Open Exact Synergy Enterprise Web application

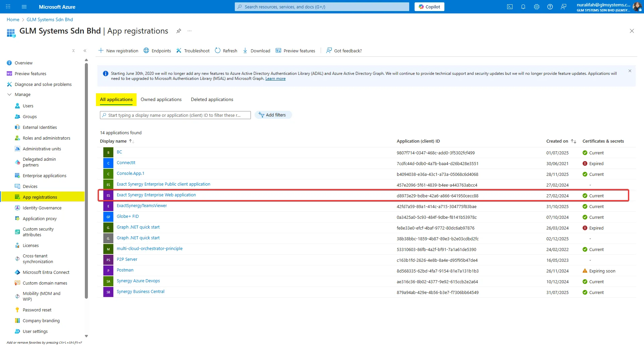coord(156,195)
